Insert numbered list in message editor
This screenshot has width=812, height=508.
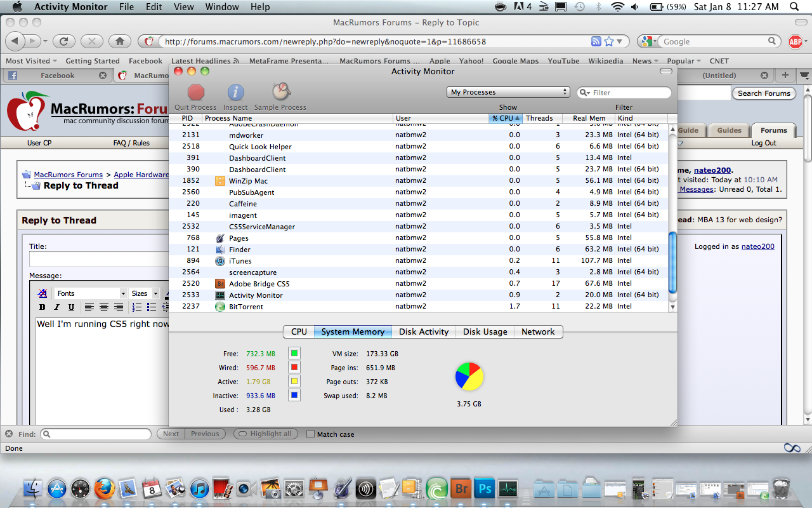coord(137,307)
